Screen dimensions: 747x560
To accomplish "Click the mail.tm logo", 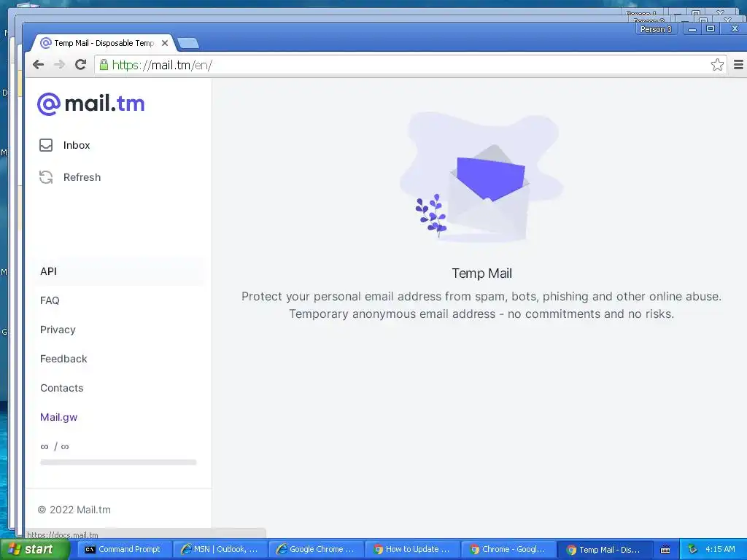I will (91, 104).
